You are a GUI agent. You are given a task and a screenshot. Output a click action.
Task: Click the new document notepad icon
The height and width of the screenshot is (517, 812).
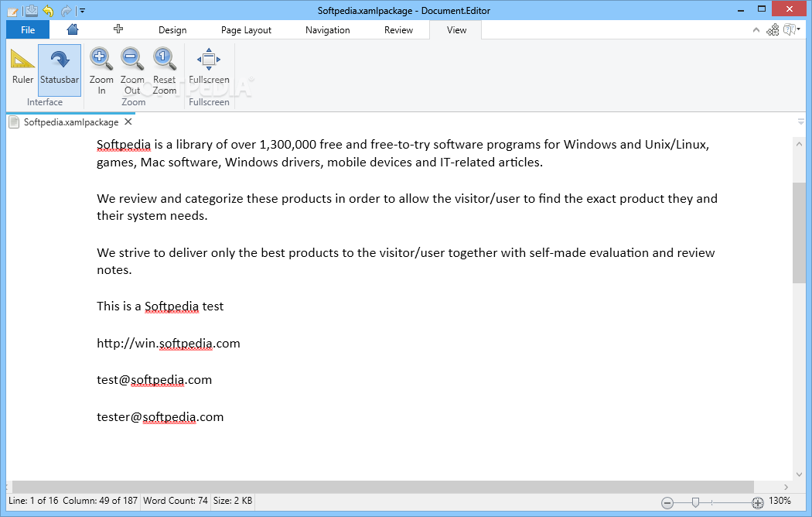[x=12, y=11]
